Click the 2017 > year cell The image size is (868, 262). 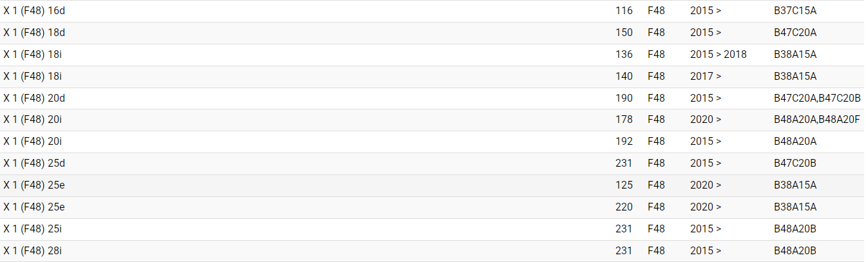pyautogui.click(x=705, y=77)
